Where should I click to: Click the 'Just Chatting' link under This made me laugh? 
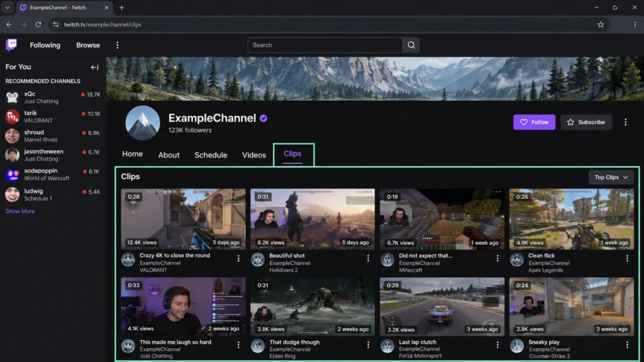[156, 356]
